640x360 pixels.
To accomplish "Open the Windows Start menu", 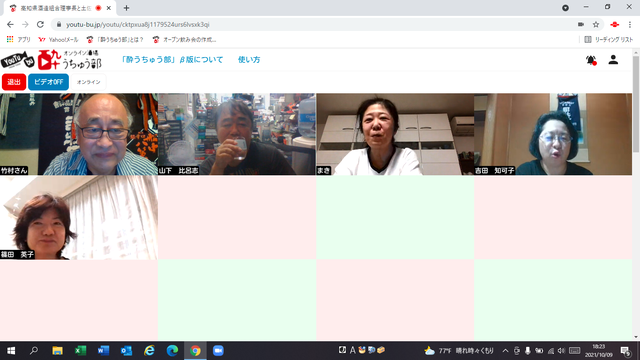I will pos(11,351).
